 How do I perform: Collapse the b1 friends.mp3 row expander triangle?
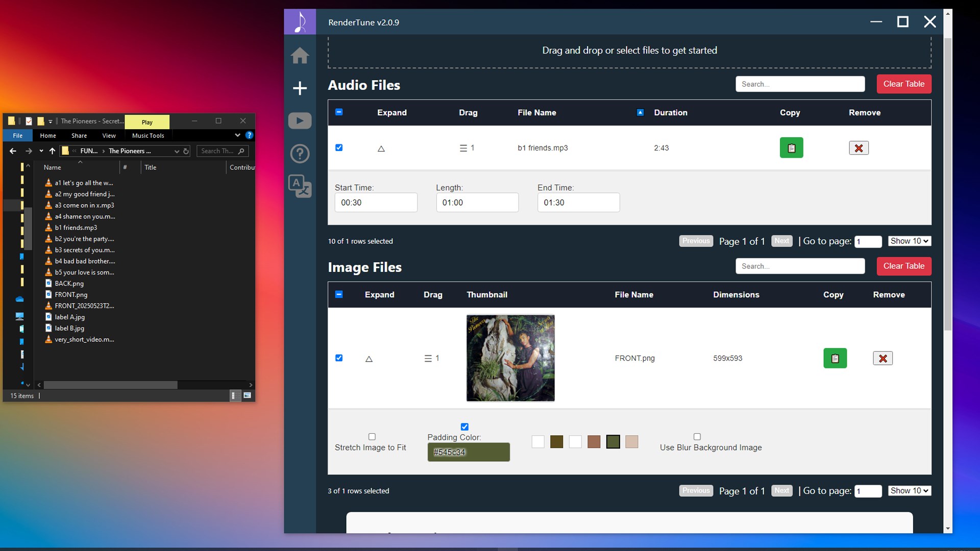pyautogui.click(x=381, y=148)
